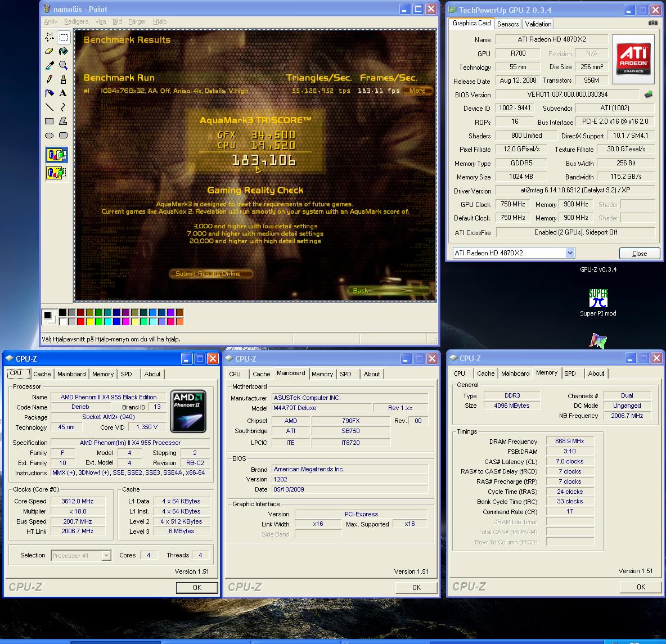This screenshot has width=666, height=644.
Task: Open SPD tab in middle CPU-Z window
Action: coord(346,374)
